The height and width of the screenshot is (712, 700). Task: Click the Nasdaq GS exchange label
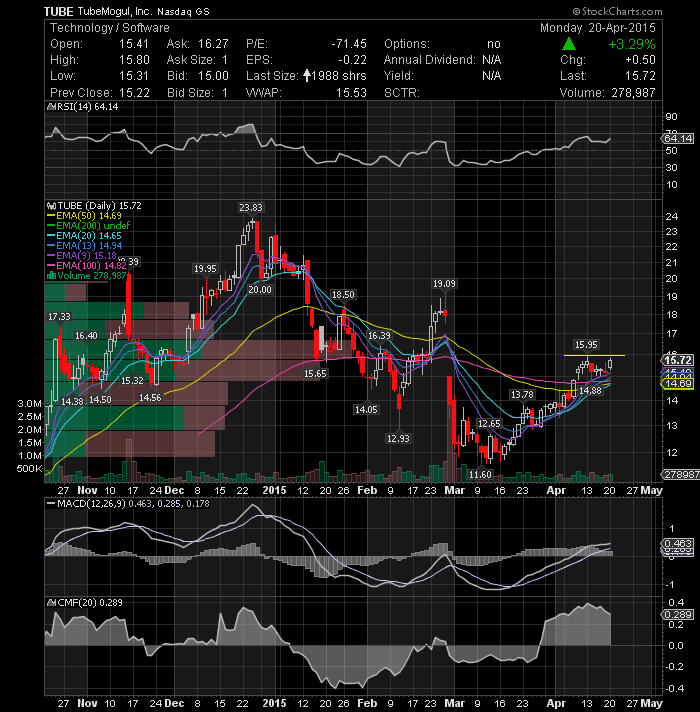[183, 12]
